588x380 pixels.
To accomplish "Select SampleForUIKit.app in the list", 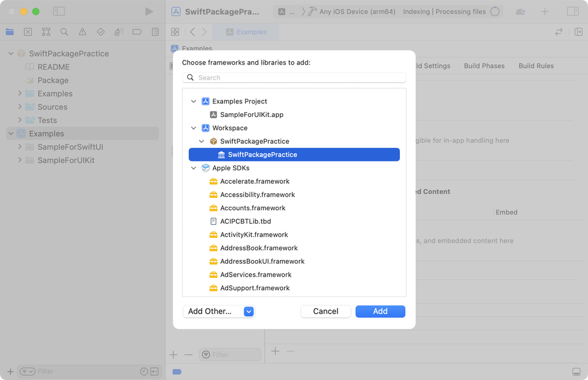I will click(x=251, y=115).
